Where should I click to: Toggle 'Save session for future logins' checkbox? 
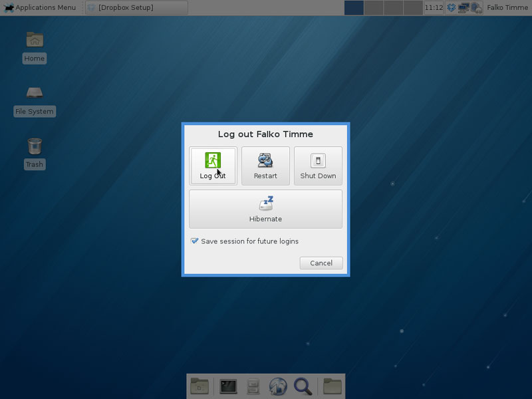click(195, 241)
